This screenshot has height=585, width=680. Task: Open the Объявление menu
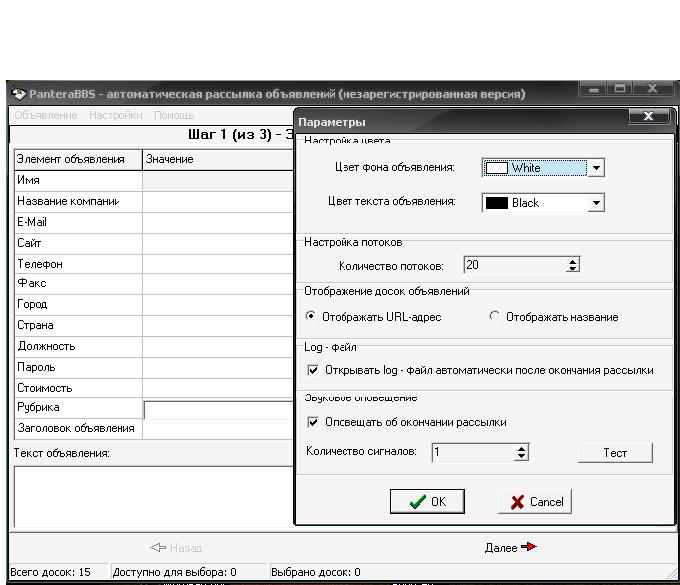(x=46, y=115)
